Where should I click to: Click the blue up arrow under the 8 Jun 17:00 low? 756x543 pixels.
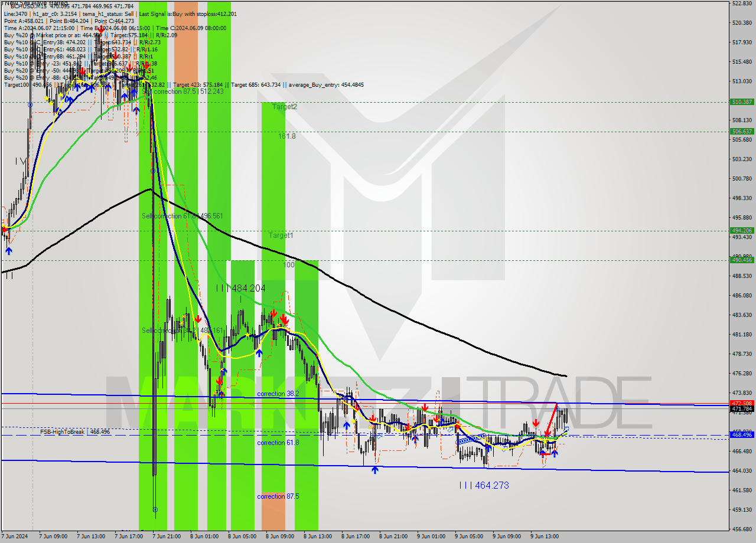click(375, 470)
